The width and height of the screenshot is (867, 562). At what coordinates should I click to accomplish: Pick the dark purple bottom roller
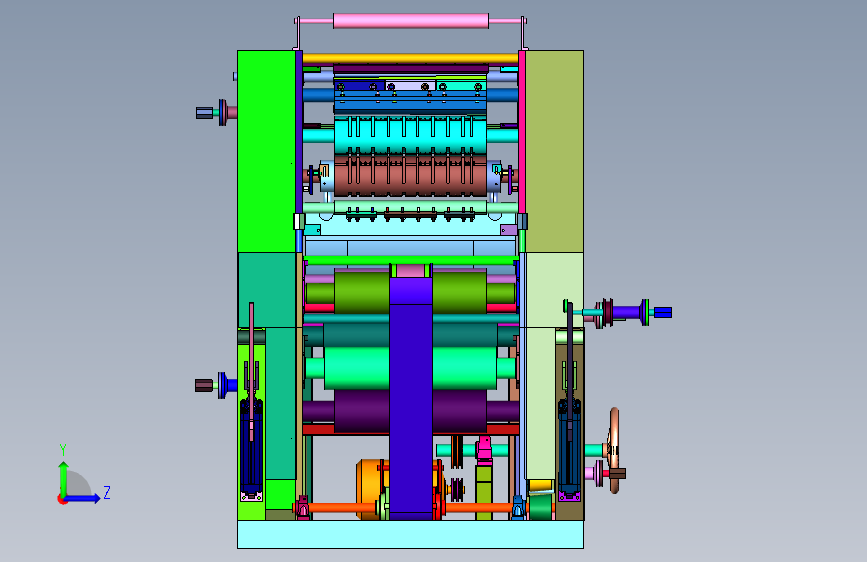[362, 412]
